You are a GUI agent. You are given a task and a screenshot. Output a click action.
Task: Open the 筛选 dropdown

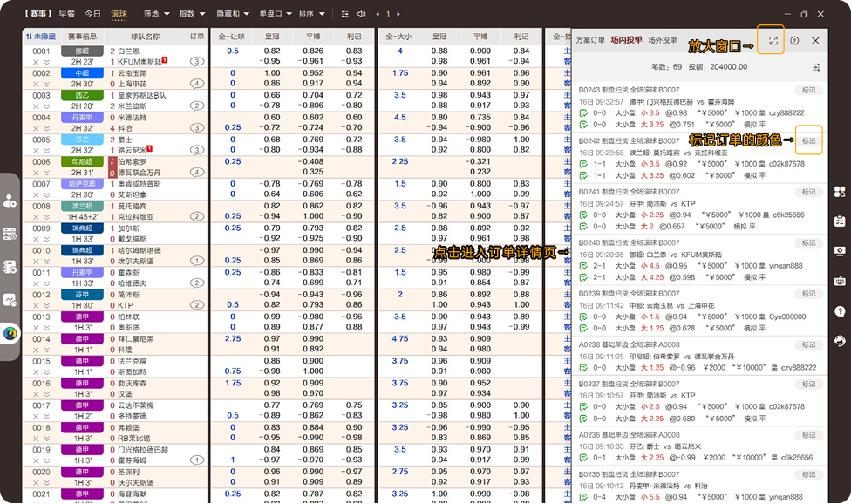[x=157, y=14]
